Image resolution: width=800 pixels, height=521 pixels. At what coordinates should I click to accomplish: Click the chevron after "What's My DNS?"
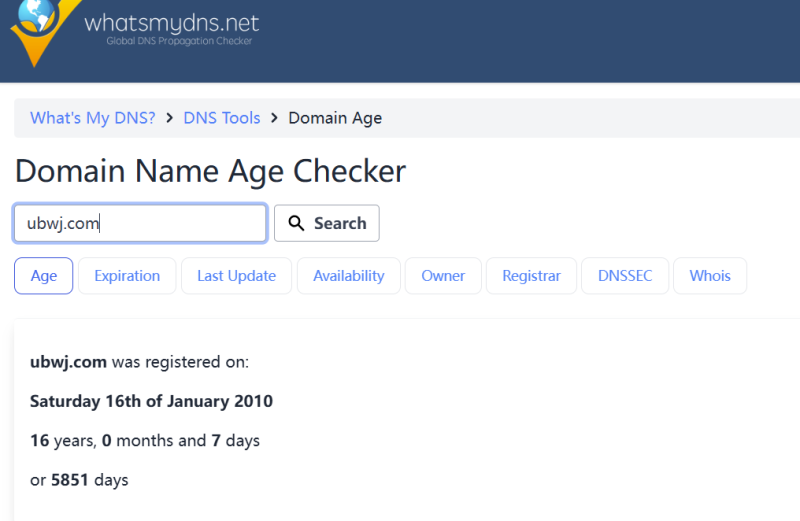click(x=169, y=118)
